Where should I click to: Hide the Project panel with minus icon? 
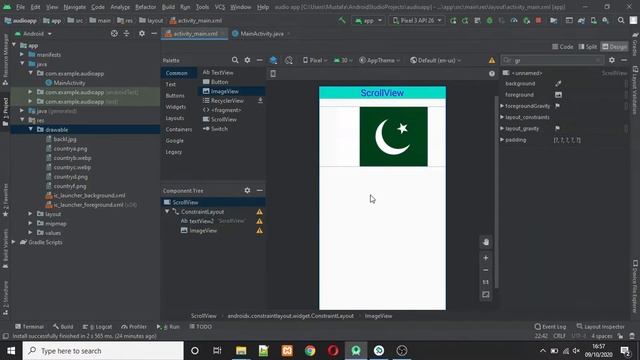[154, 33]
